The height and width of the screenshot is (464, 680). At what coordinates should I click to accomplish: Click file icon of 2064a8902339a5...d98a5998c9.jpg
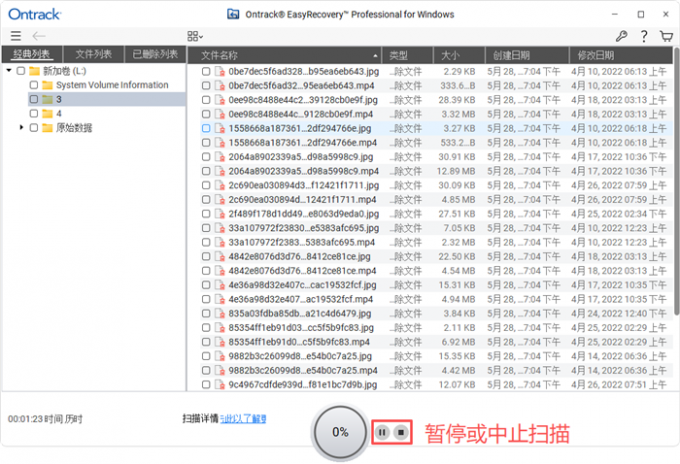click(220, 157)
